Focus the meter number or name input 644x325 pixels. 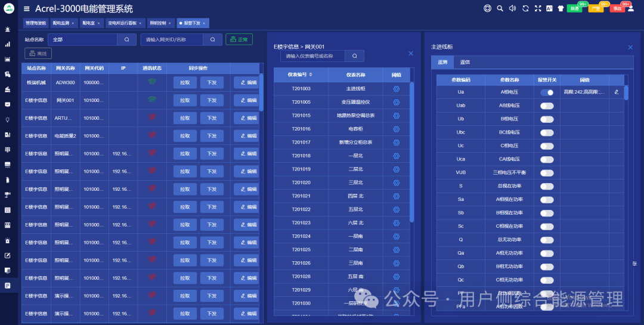(313, 56)
